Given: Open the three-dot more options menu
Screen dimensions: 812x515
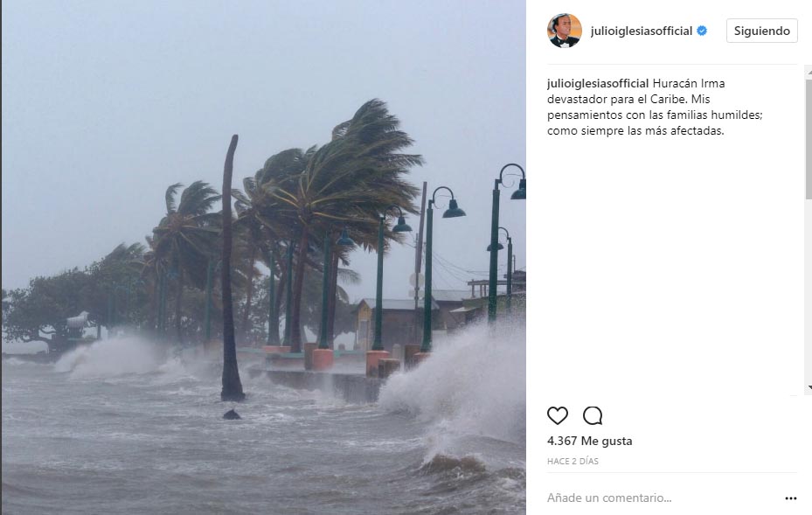Looking at the screenshot, I should (790, 498).
